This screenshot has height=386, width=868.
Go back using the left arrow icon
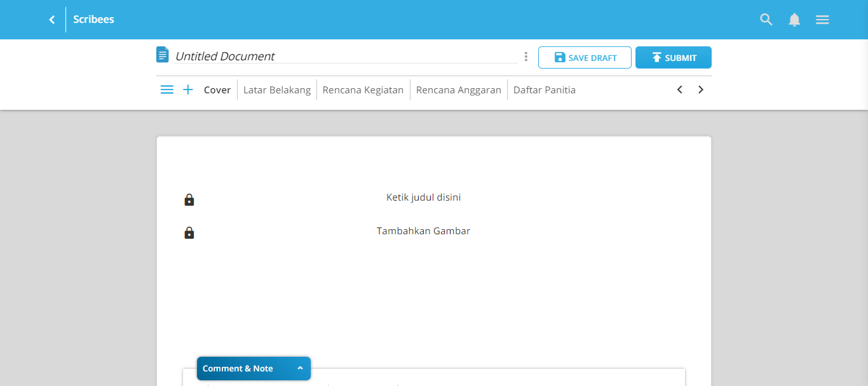pos(51,19)
